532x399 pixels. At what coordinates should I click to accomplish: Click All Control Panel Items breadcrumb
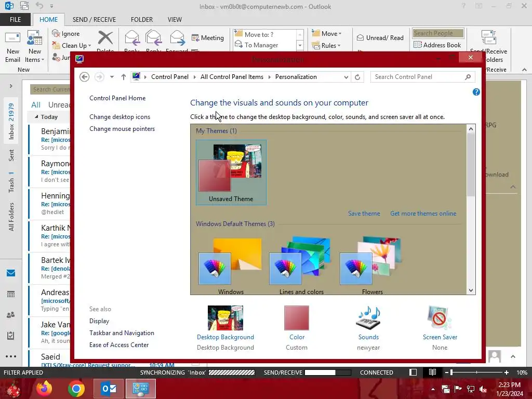pyautogui.click(x=232, y=77)
